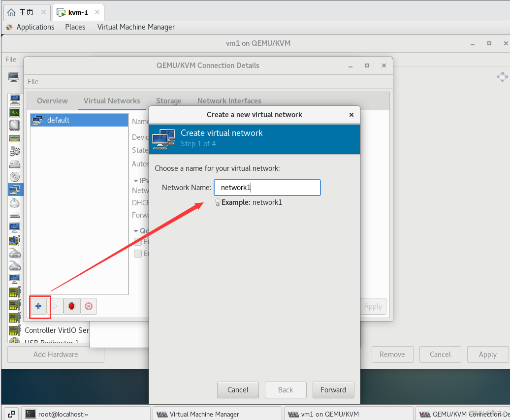Toggle the first checkbox under the QoS section

(138, 241)
